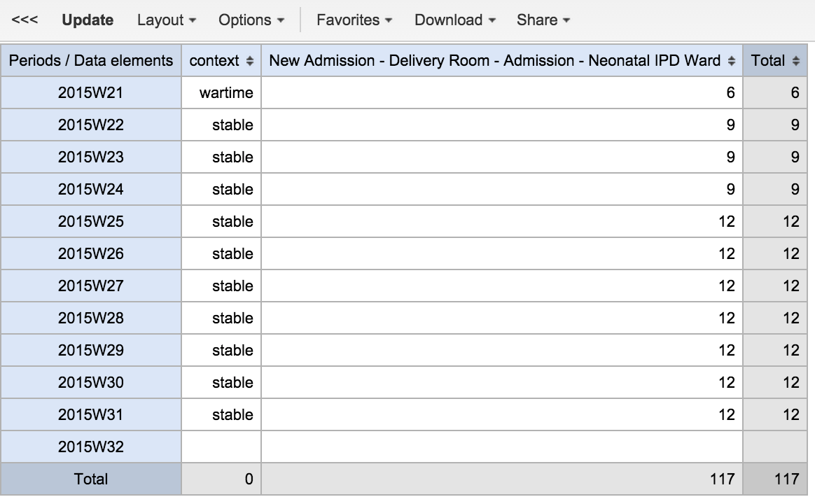Expand the Options menu
The height and width of the screenshot is (504, 815).
click(x=251, y=20)
